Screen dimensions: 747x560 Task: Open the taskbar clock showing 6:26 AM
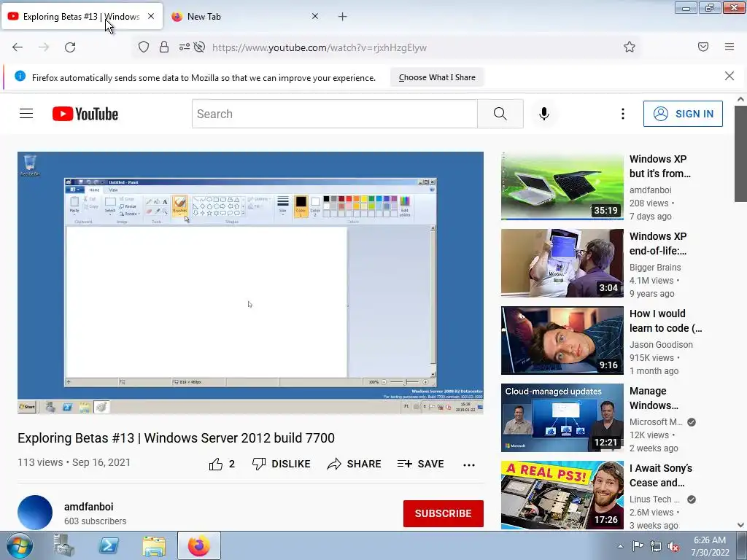click(710, 546)
